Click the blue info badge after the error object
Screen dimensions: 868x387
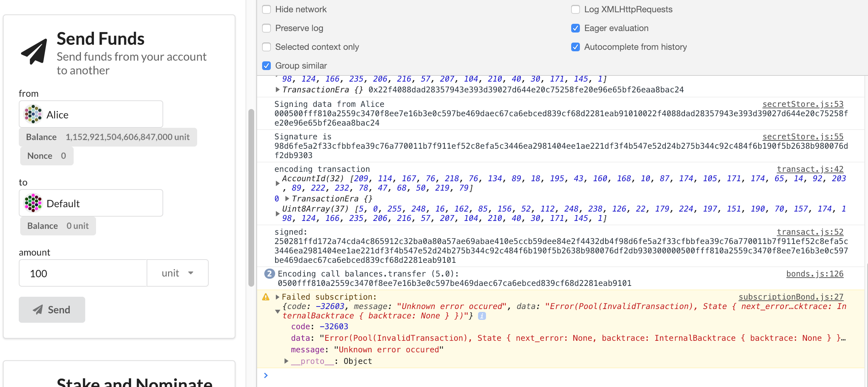482,316
